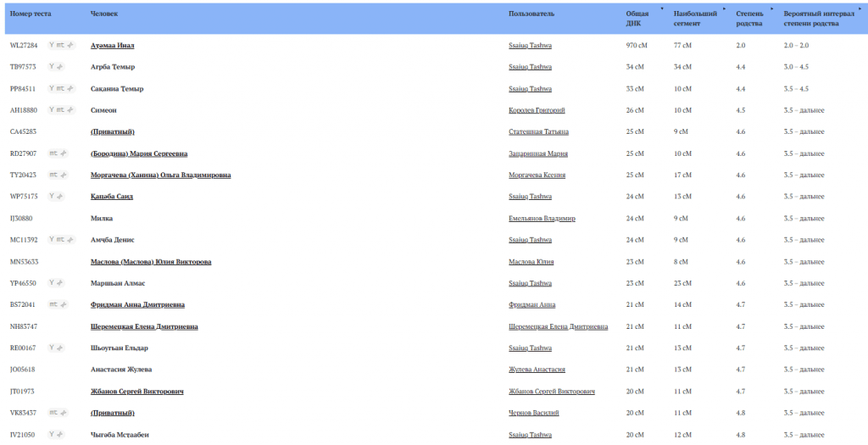Screen dimensions: 868x445
Task: Click the sort arrow on Наибольший сегмент column
Action: pos(723,8)
